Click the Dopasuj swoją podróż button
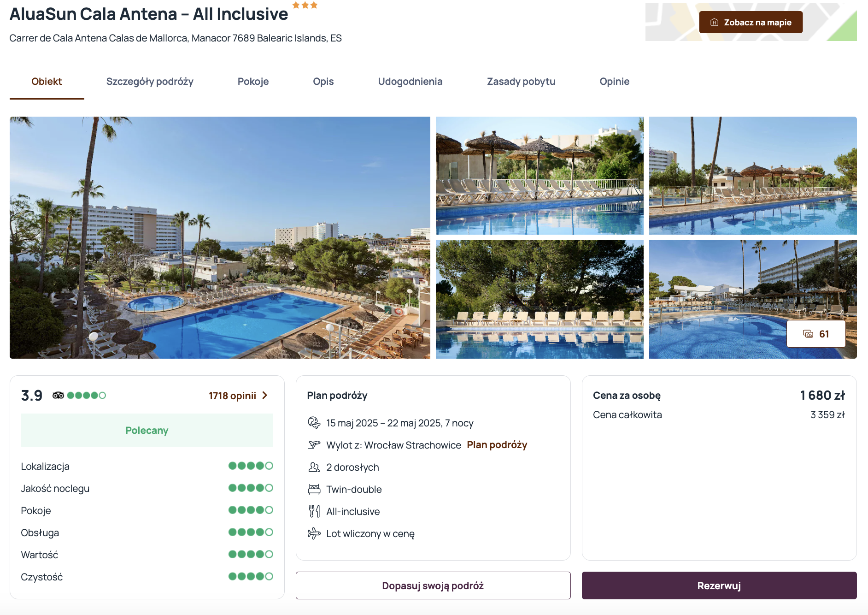The width and height of the screenshot is (868, 615). pos(433,585)
